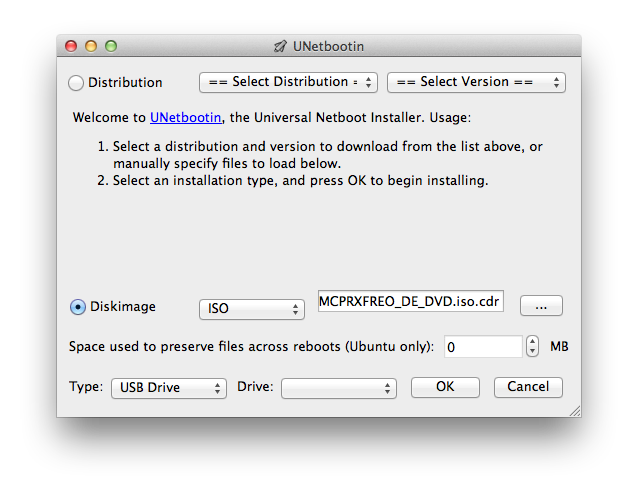Select the Distribution radio button
The width and height of the screenshot is (638, 496).
76,83
